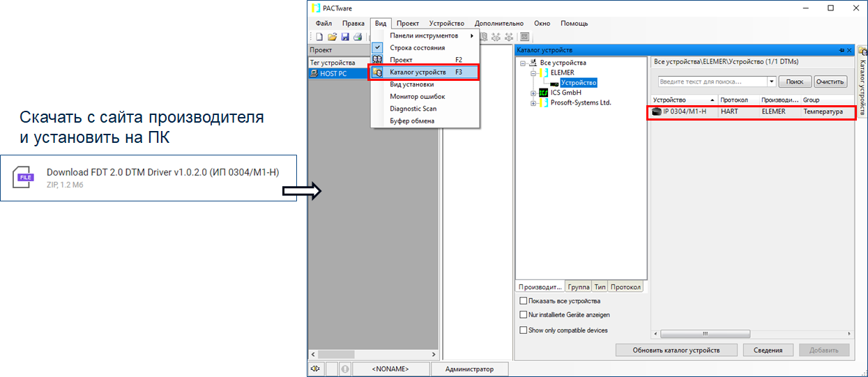Click the connection status icon in status bar
868x377 pixels.
316,369
